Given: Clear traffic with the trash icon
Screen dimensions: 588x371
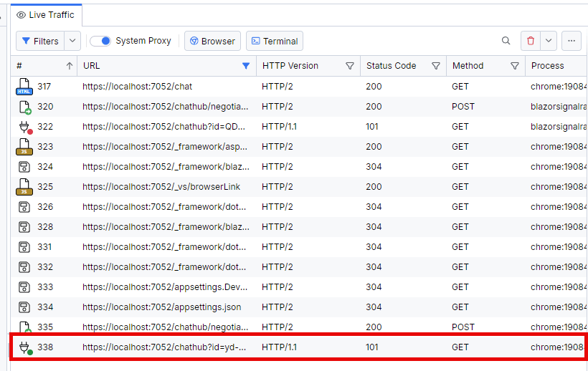Looking at the screenshot, I should [x=530, y=41].
